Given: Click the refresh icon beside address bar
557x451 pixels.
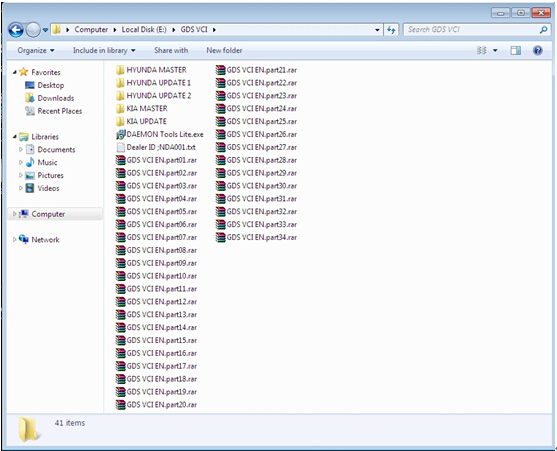Looking at the screenshot, I should click(391, 30).
